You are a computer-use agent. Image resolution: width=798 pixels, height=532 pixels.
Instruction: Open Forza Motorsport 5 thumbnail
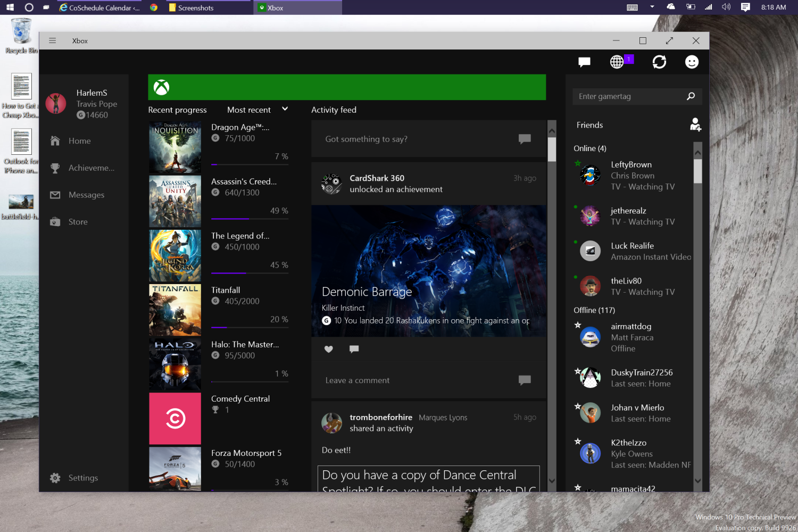click(175, 469)
